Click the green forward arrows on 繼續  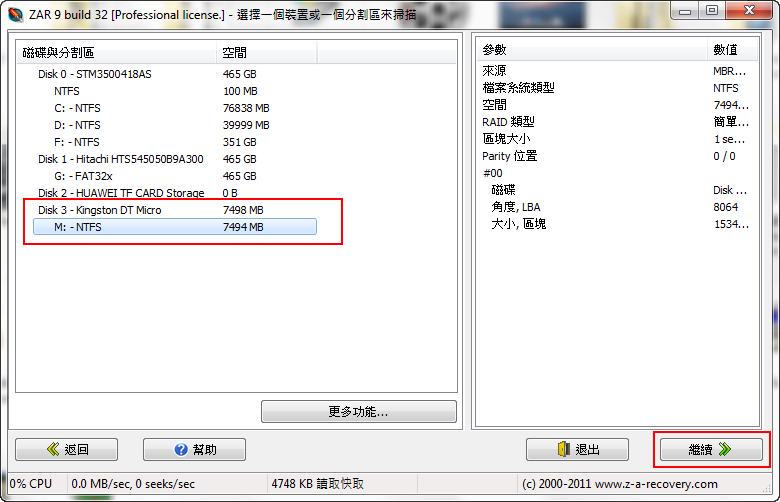(725, 449)
